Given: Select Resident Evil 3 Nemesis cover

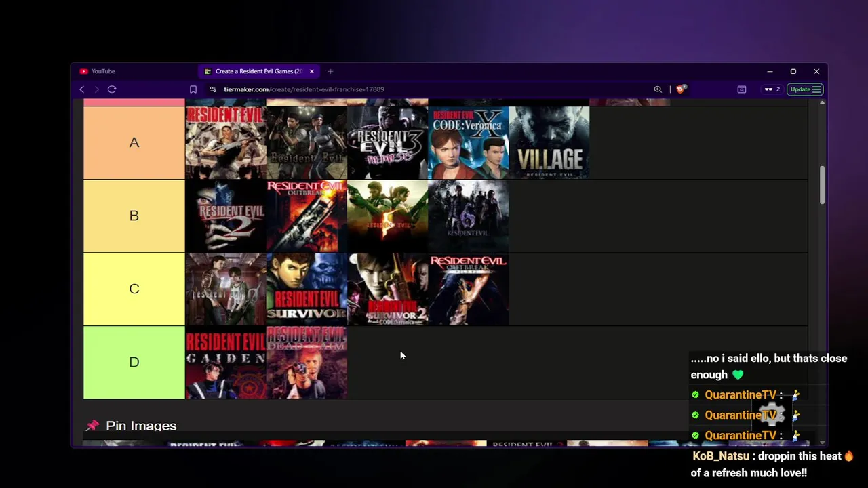Looking at the screenshot, I should click(x=387, y=142).
